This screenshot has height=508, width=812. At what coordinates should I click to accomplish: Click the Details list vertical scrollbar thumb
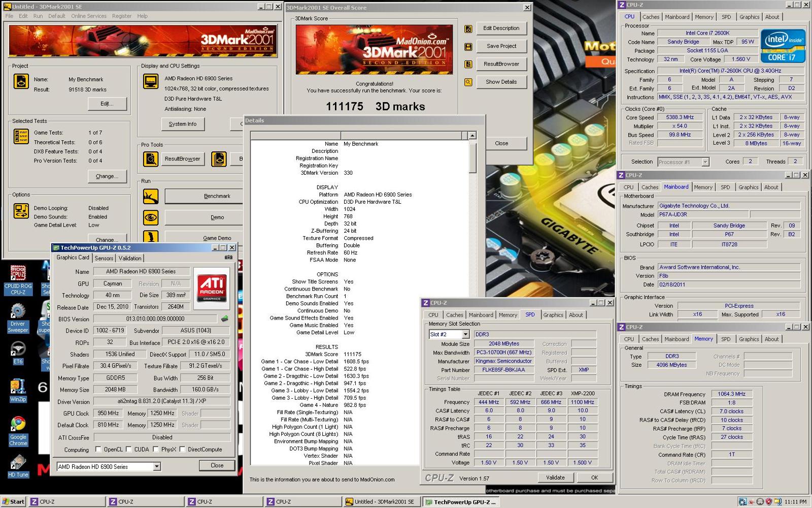point(472,157)
